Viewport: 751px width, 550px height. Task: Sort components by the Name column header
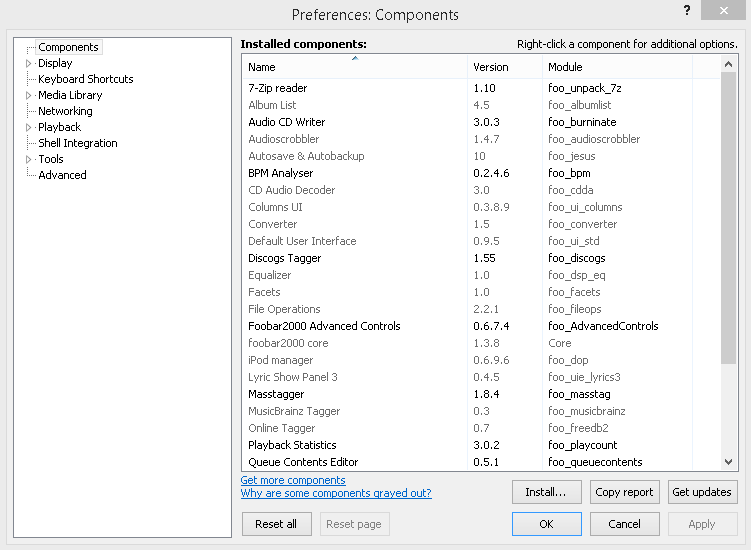click(x=355, y=67)
